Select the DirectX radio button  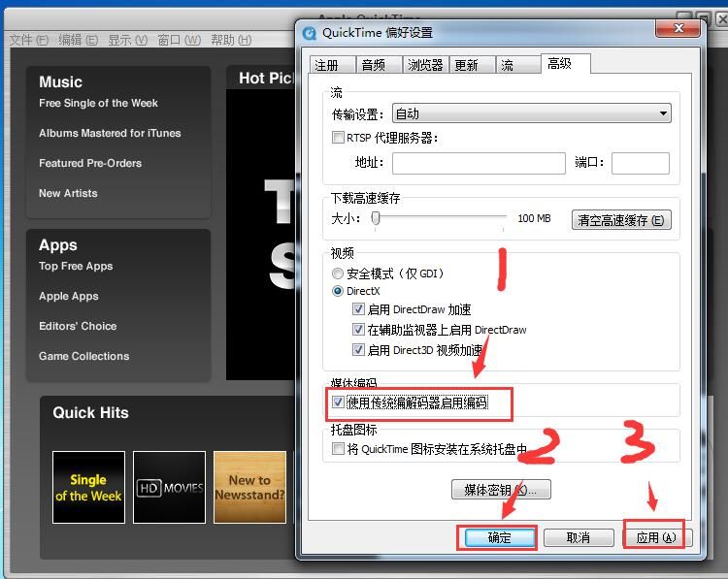tap(338, 291)
